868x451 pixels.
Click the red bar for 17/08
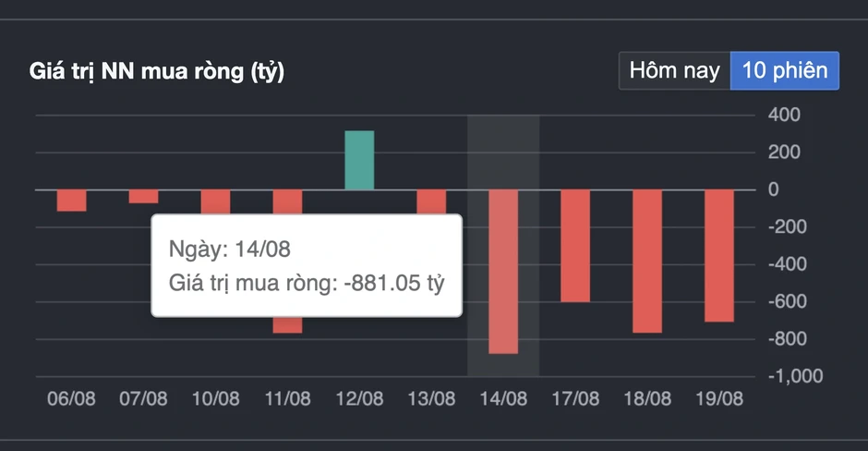pyautogui.click(x=575, y=246)
